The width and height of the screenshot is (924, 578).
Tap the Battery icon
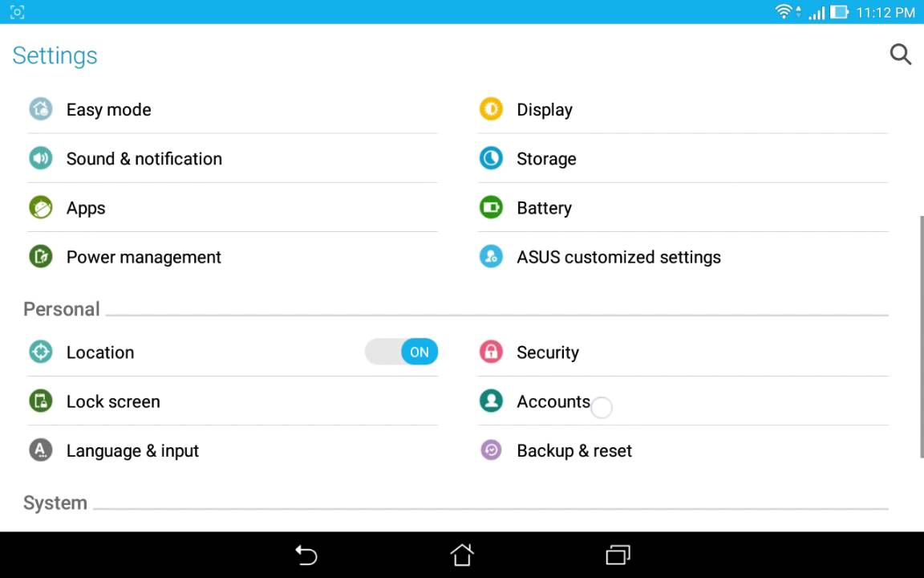click(x=491, y=208)
